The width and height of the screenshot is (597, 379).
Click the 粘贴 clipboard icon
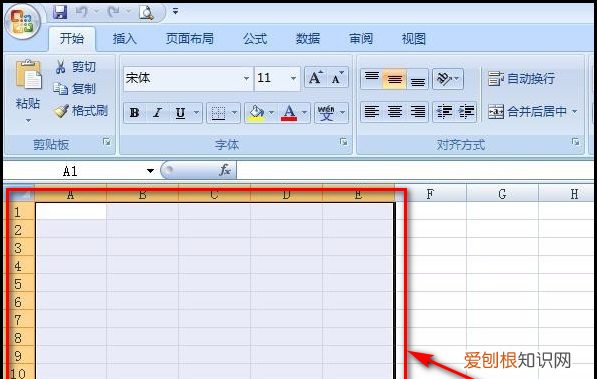point(28,76)
